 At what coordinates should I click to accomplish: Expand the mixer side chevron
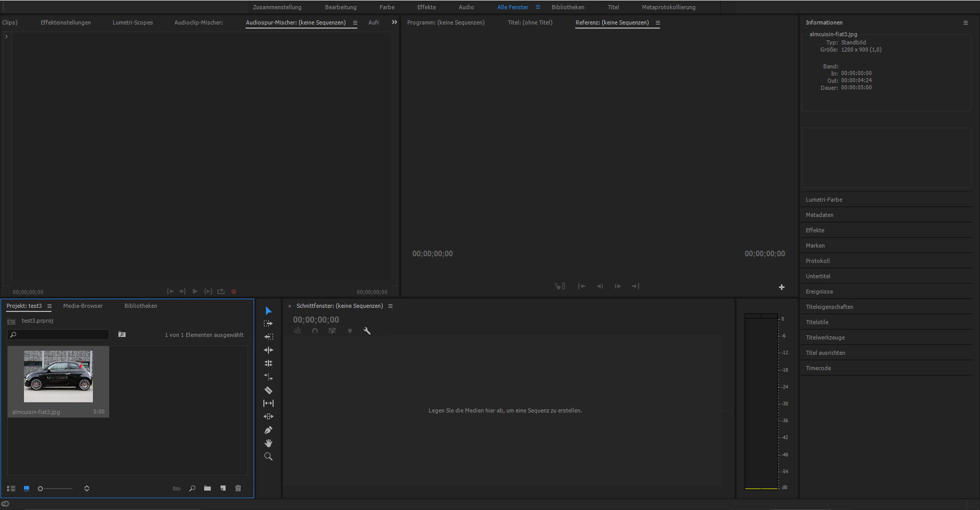6,37
